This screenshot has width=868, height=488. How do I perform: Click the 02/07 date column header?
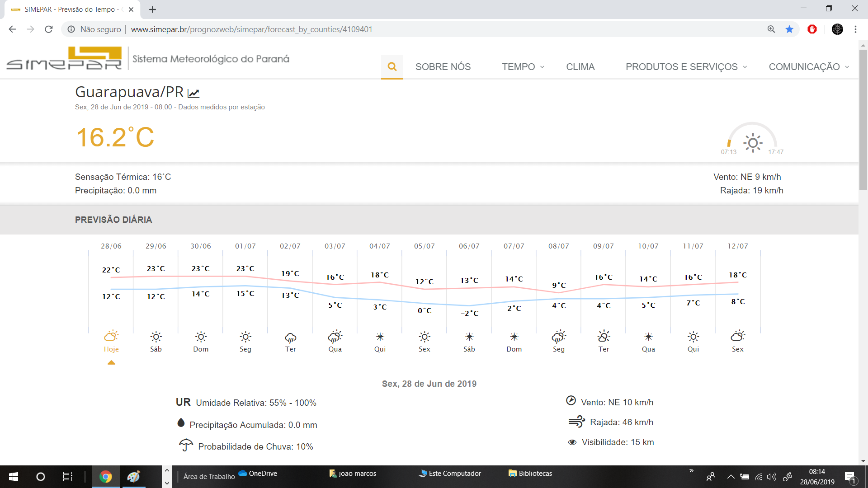pyautogui.click(x=290, y=246)
